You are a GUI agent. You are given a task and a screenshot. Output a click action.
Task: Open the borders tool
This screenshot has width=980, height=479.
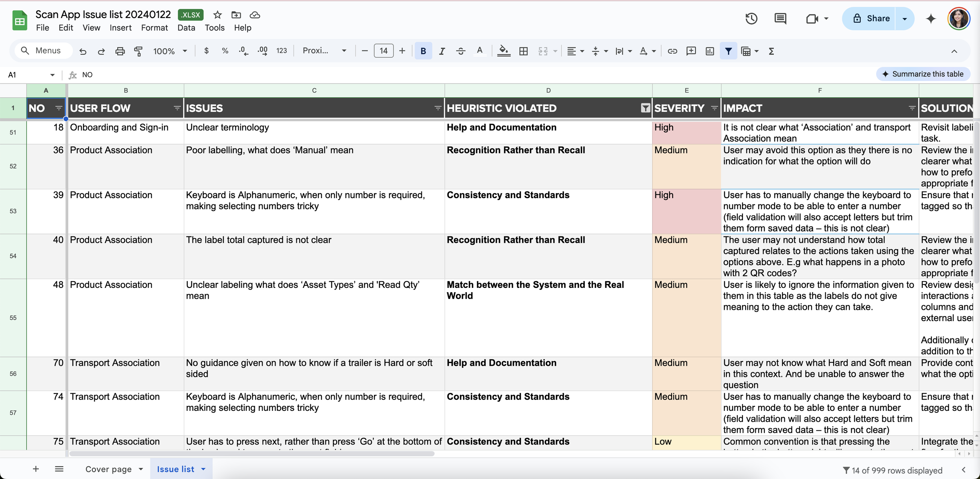point(523,51)
